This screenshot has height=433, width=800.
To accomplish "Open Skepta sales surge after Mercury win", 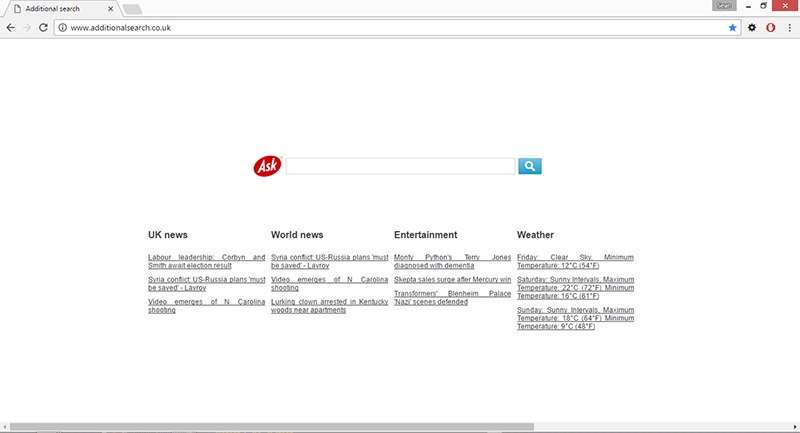I will (x=453, y=279).
